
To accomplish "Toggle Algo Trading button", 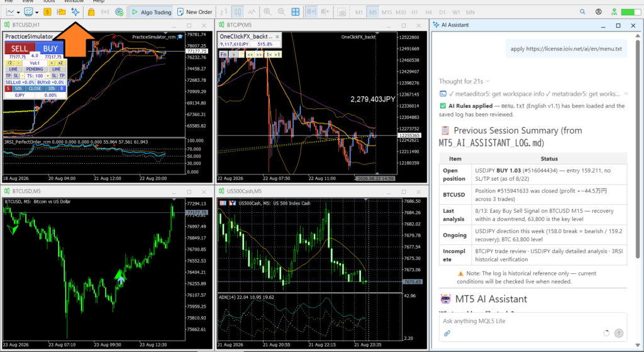I will [x=151, y=12].
